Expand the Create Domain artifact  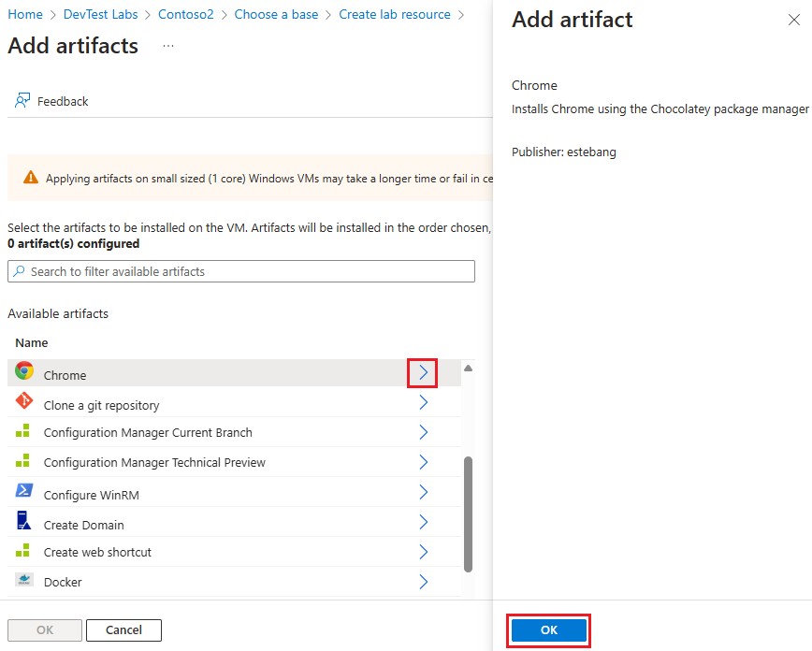422,521
